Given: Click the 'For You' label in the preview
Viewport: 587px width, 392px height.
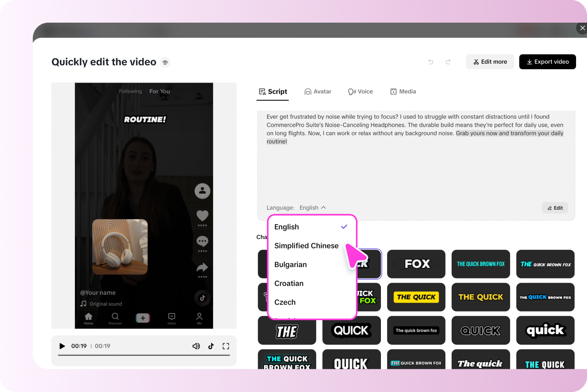Looking at the screenshot, I should click(x=160, y=91).
